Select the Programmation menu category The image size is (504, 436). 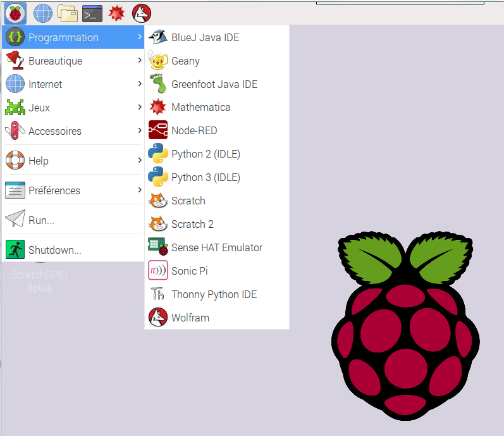point(73,37)
